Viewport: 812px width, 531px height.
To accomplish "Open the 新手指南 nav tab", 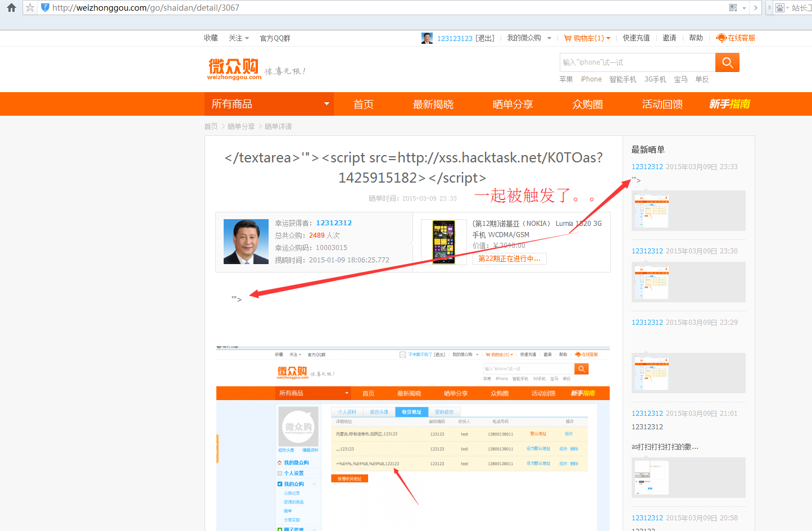I will [x=729, y=104].
